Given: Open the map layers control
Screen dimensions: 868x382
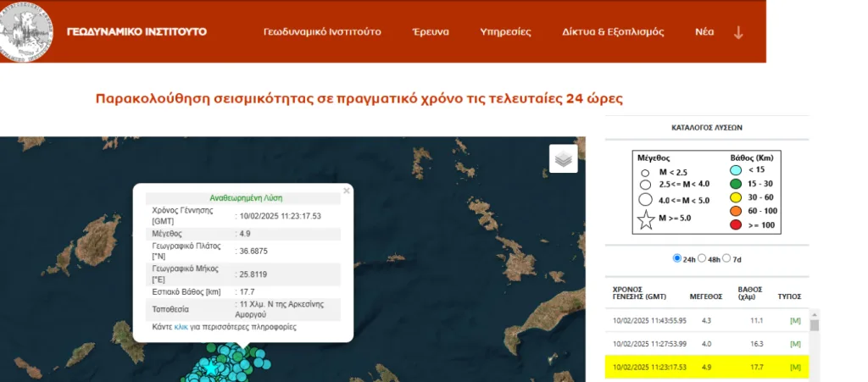Looking at the screenshot, I should tap(563, 158).
